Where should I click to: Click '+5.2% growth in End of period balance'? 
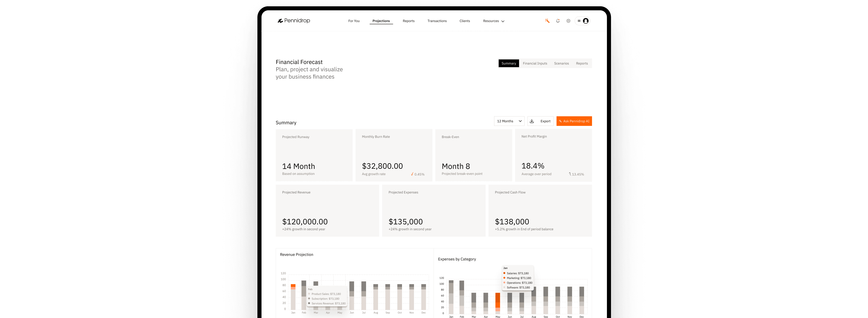[x=524, y=229]
